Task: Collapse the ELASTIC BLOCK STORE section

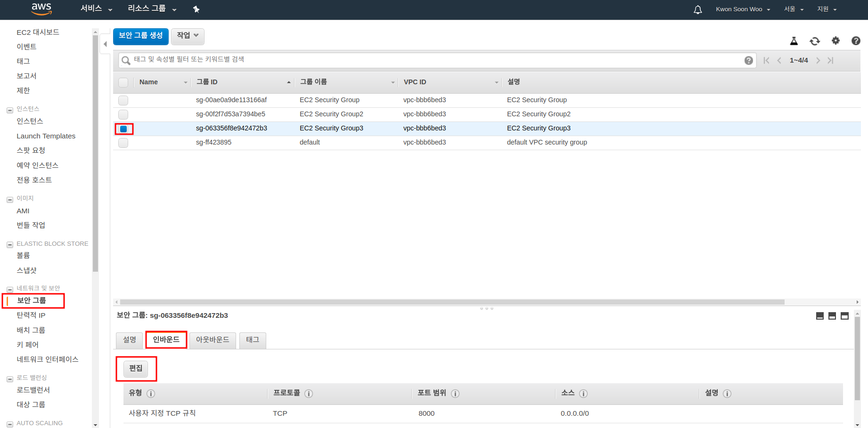Action: pos(9,245)
